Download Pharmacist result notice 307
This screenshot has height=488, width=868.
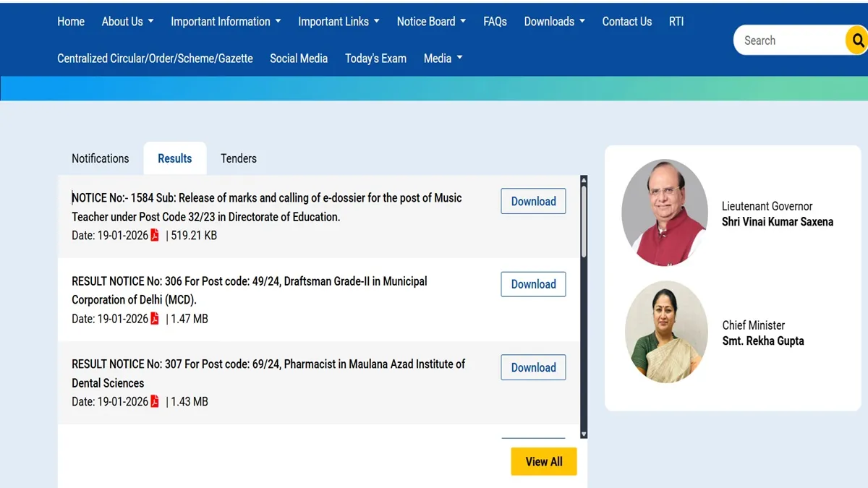pyautogui.click(x=533, y=367)
